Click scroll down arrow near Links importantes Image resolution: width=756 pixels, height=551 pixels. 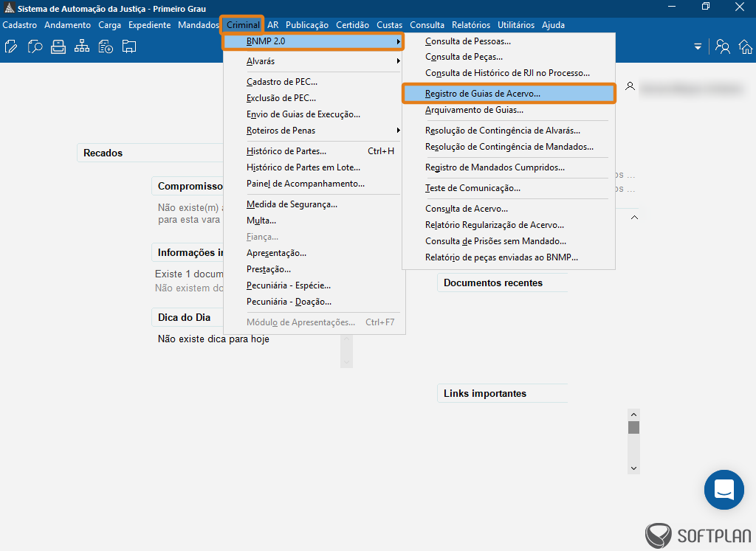pos(633,468)
